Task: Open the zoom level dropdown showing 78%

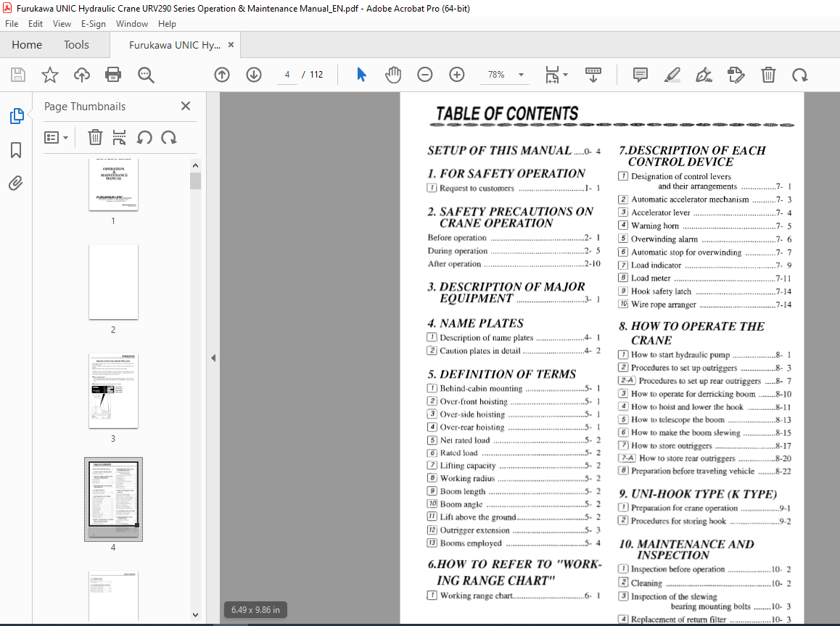Action: (504, 75)
